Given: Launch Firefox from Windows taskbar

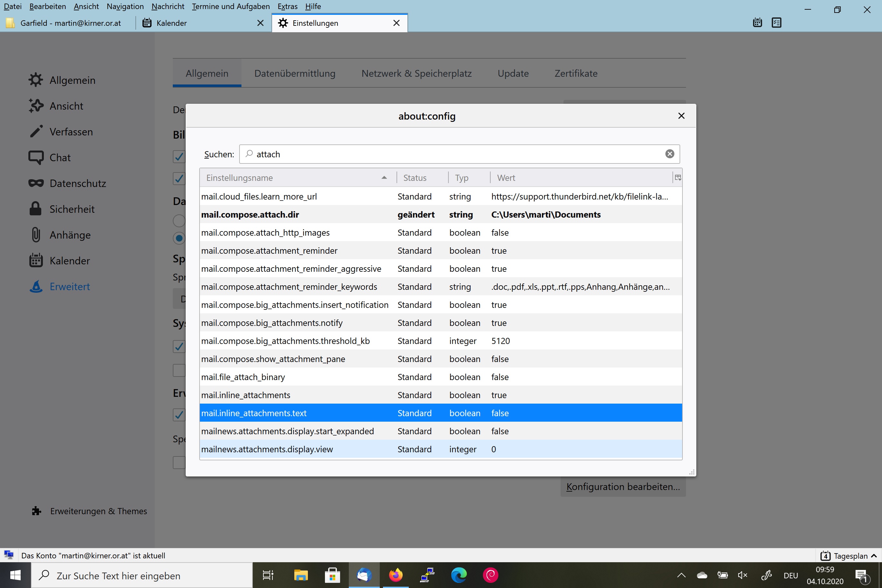Looking at the screenshot, I should click(x=396, y=575).
